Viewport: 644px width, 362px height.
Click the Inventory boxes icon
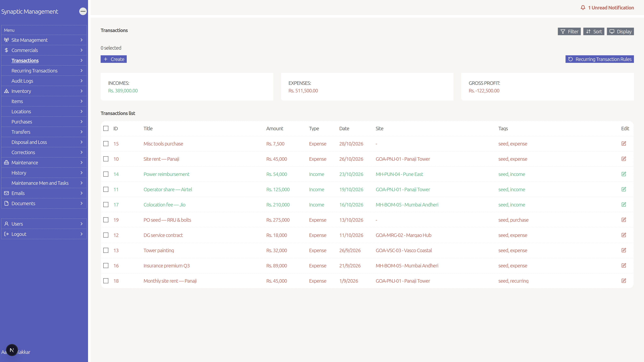pyautogui.click(x=6, y=91)
